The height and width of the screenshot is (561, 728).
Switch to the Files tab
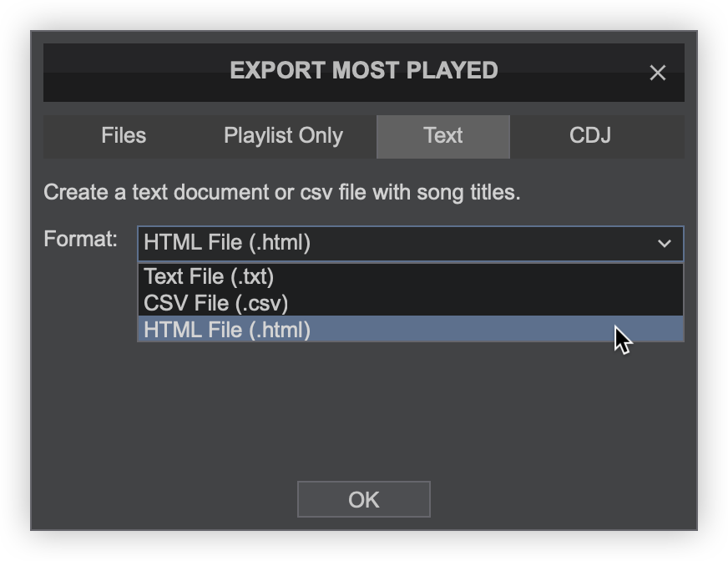[x=124, y=136]
